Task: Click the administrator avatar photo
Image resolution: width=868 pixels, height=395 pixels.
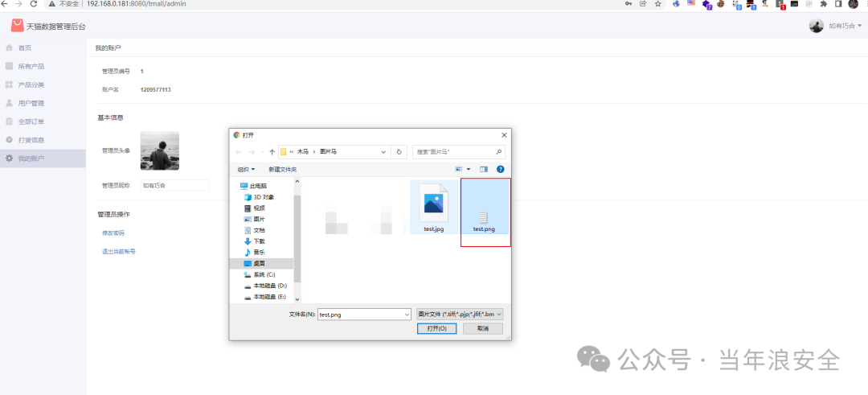Action: (x=159, y=150)
